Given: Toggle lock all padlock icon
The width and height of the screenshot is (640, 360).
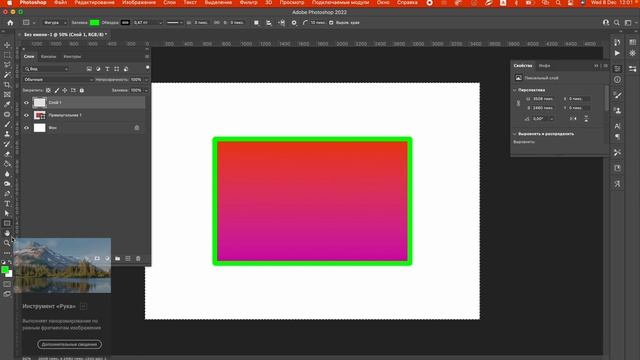Looking at the screenshot, I should click(x=82, y=90).
